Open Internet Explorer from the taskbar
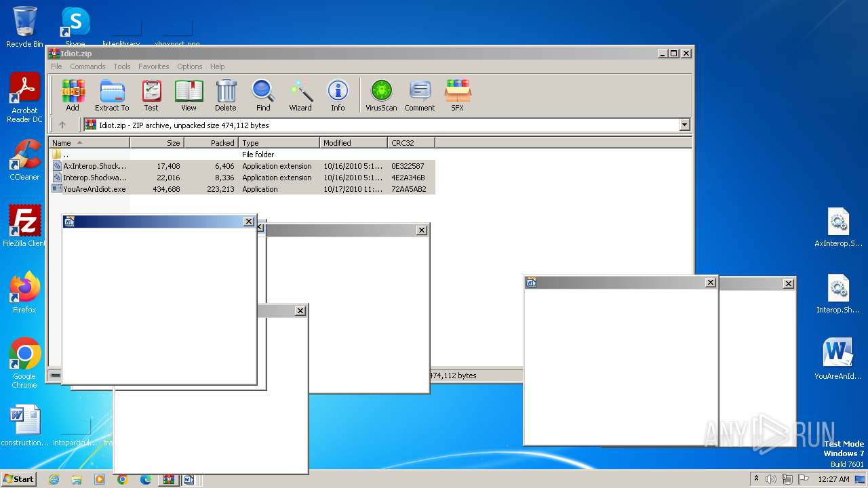Screen dimensions: 868x488 (54, 479)
